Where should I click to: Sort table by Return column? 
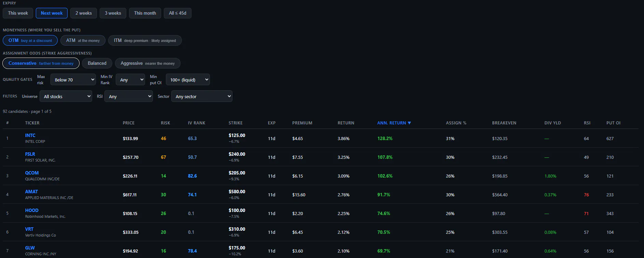click(346, 123)
